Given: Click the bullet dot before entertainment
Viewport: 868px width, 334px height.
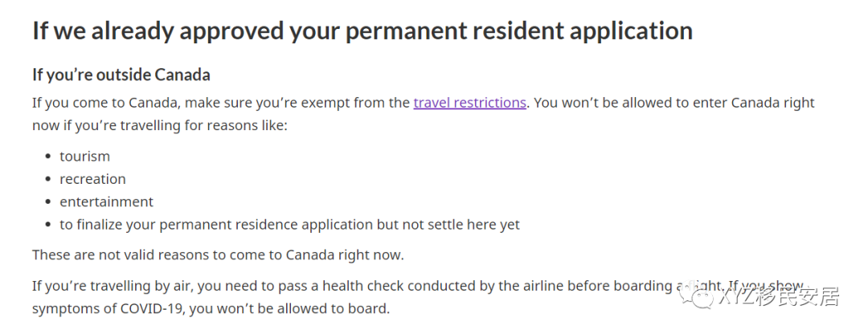Looking at the screenshot, I should tap(48, 202).
